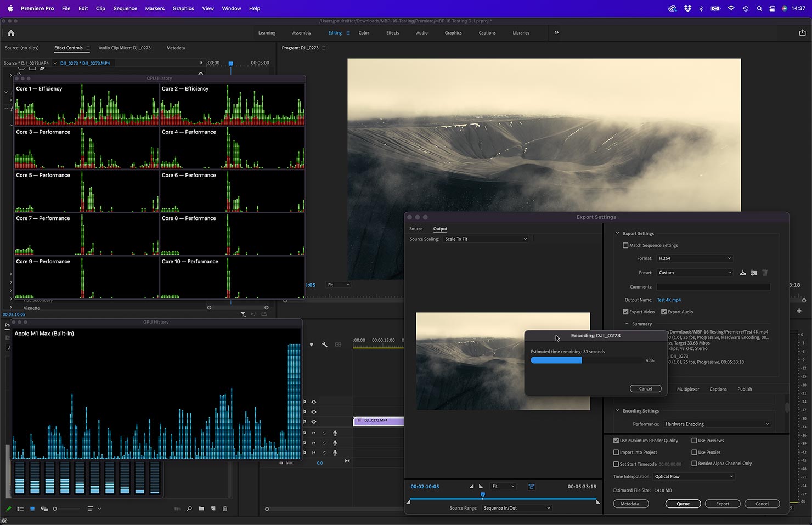This screenshot has width=812, height=525.
Task: Open the Fit zoom dropdown in Export Settings preview
Action: pos(503,487)
